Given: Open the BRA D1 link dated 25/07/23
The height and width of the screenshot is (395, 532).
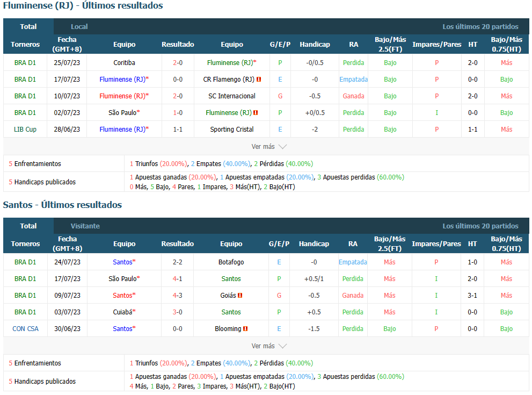Looking at the screenshot, I should tap(25, 62).
